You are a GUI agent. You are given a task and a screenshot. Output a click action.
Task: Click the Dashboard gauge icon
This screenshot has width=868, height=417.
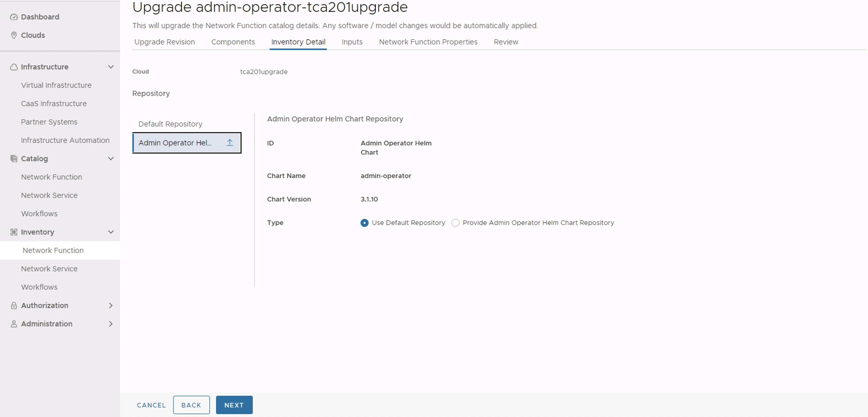point(14,17)
